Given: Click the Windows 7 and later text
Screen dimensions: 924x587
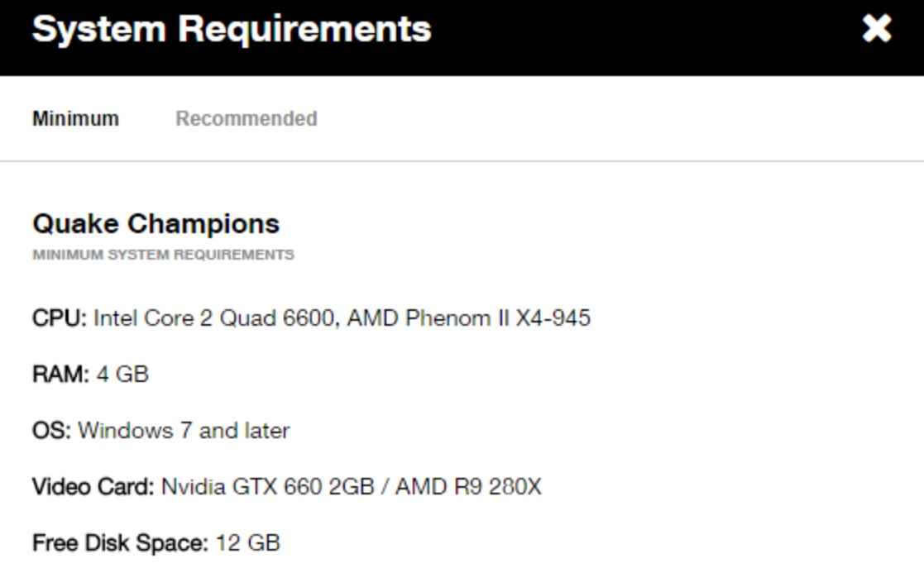Looking at the screenshot, I should point(184,431).
